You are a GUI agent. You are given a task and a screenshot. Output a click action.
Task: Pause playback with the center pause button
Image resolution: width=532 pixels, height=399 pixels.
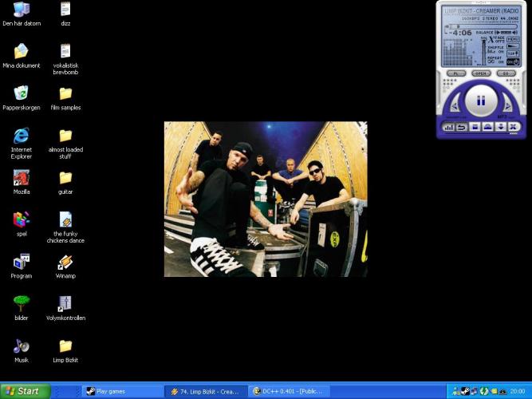click(481, 101)
